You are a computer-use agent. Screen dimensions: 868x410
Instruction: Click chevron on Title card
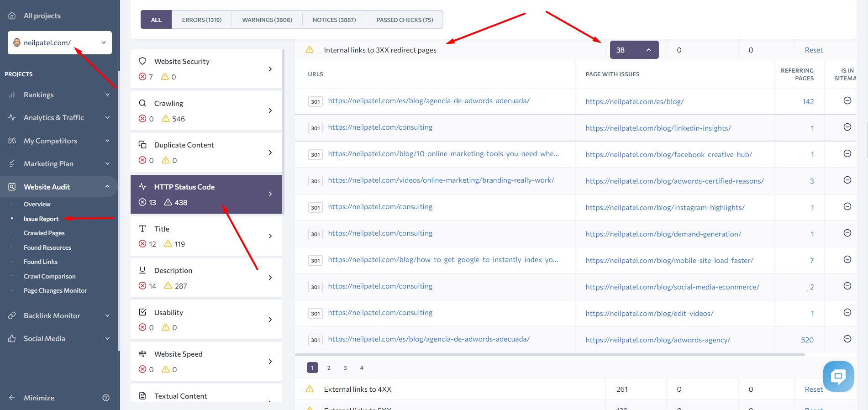coord(270,236)
